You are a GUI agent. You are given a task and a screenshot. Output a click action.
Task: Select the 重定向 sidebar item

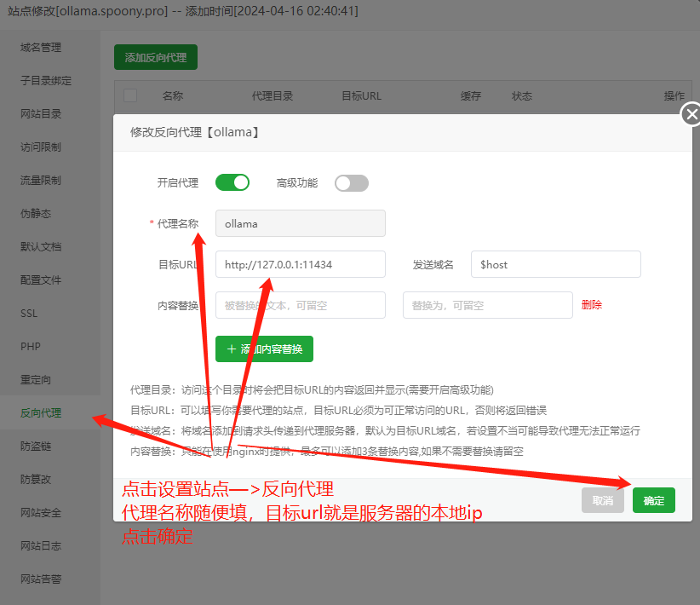(x=36, y=380)
